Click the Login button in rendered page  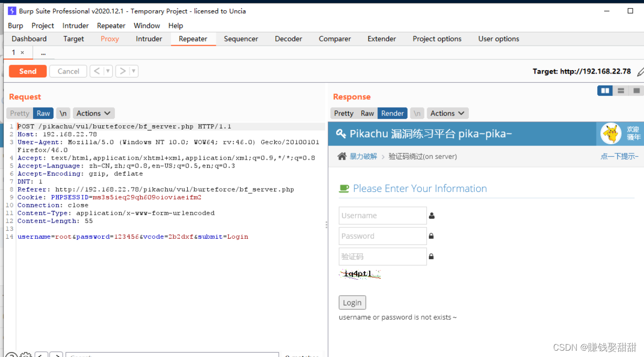(x=352, y=302)
